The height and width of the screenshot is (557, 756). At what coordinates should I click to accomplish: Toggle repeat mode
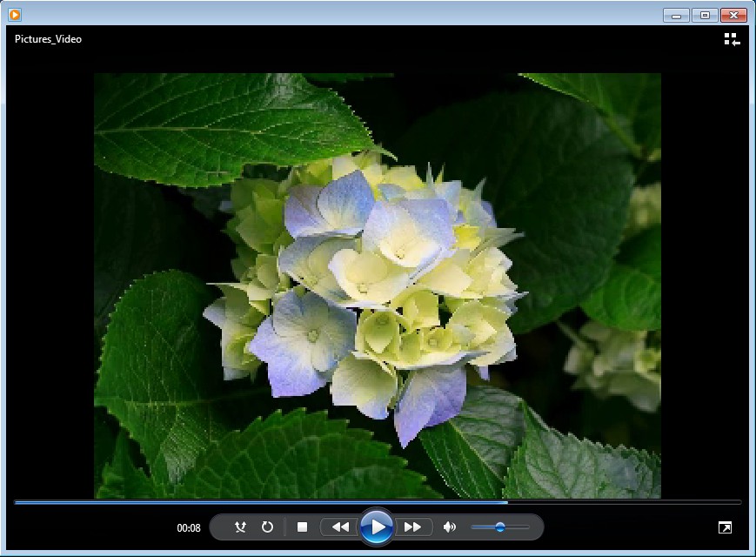267,527
